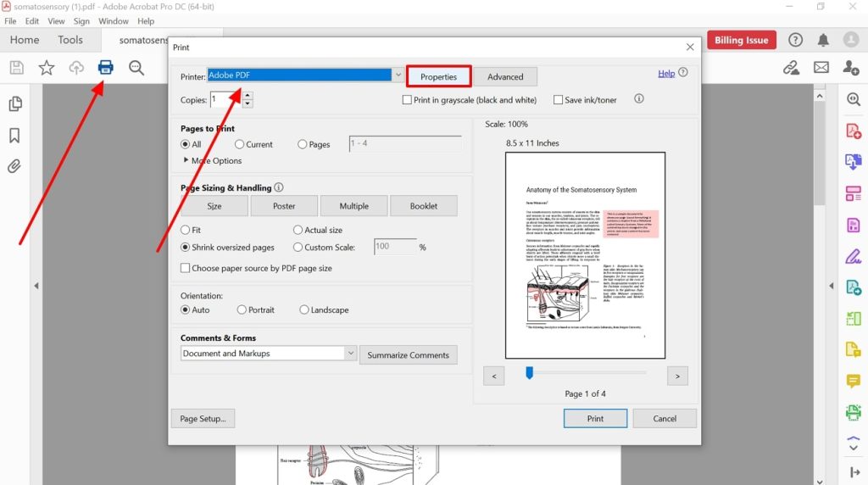This screenshot has height=485, width=868.
Task: Open the page thumbnails panel icon
Action: pyautogui.click(x=15, y=104)
